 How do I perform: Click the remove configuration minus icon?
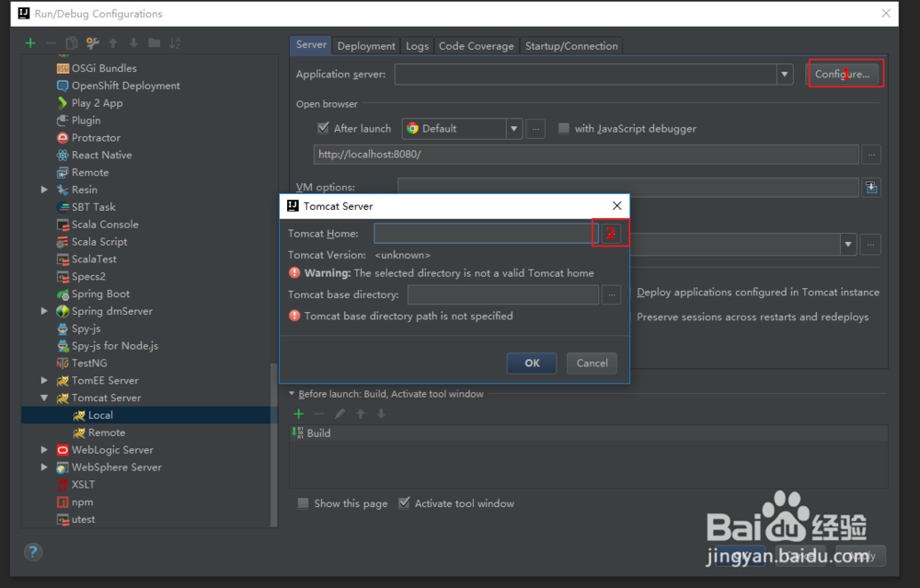(51, 43)
